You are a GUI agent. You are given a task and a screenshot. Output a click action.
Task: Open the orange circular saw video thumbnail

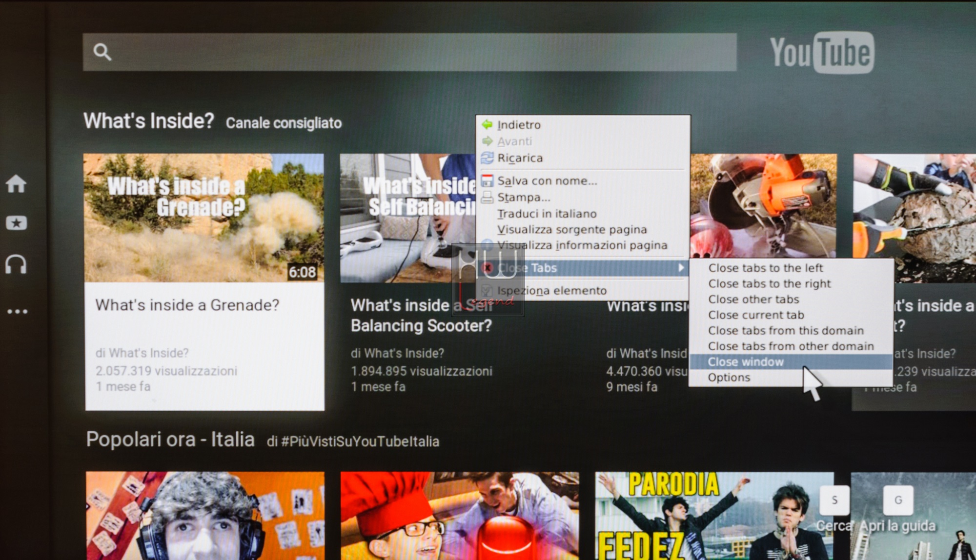763,206
